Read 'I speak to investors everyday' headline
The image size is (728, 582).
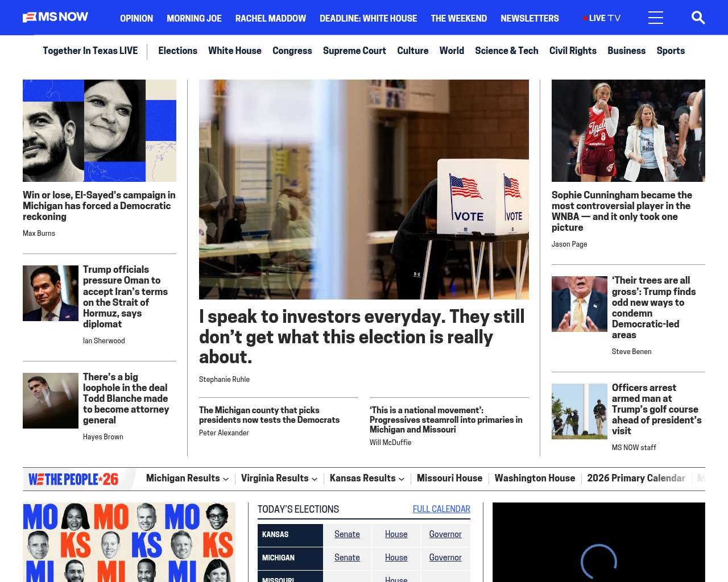pyautogui.click(x=362, y=336)
